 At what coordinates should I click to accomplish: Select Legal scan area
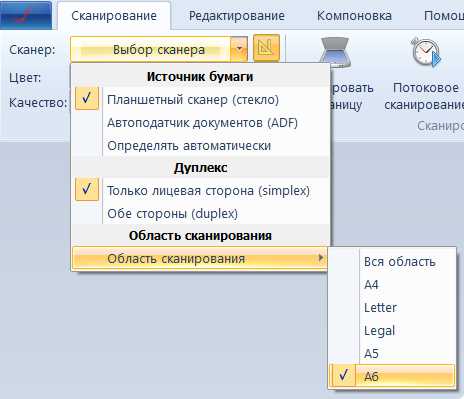click(x=392, y=330)
